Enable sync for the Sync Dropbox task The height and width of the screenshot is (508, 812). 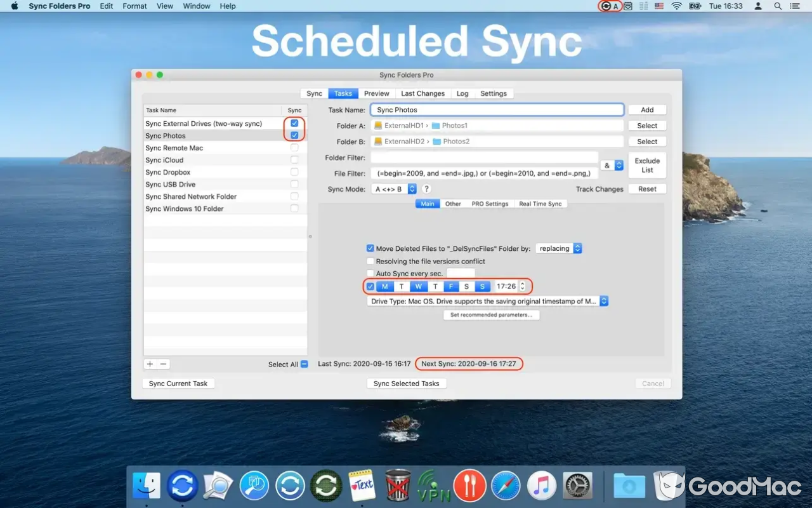294,172
